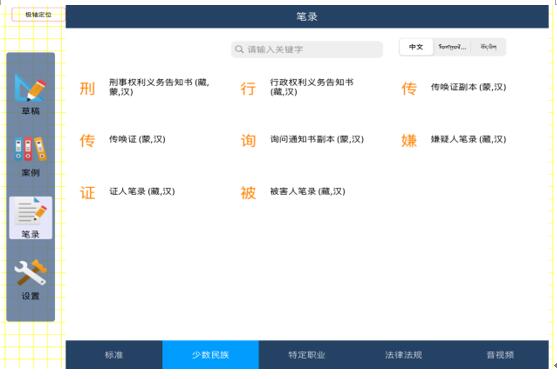Click the orange 被 template icon
The width and height of the screenshot is (557, 379).
pos(248,193)
